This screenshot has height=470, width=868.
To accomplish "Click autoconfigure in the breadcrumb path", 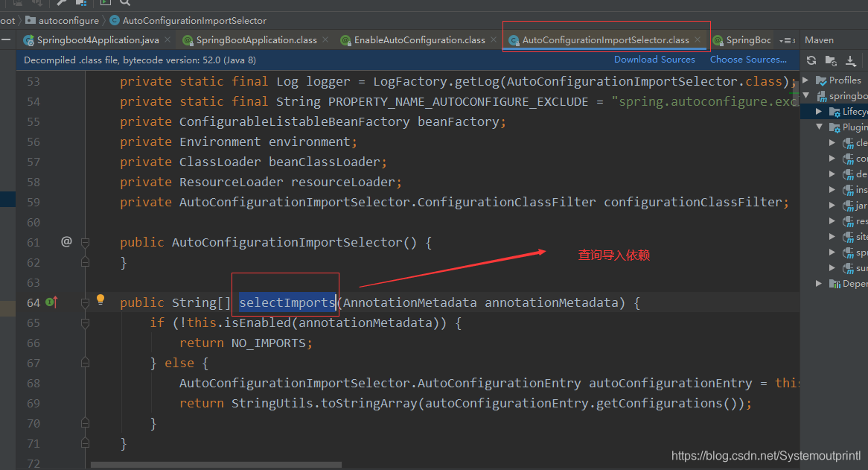I will pyautogui.click(x=68, y=20).
